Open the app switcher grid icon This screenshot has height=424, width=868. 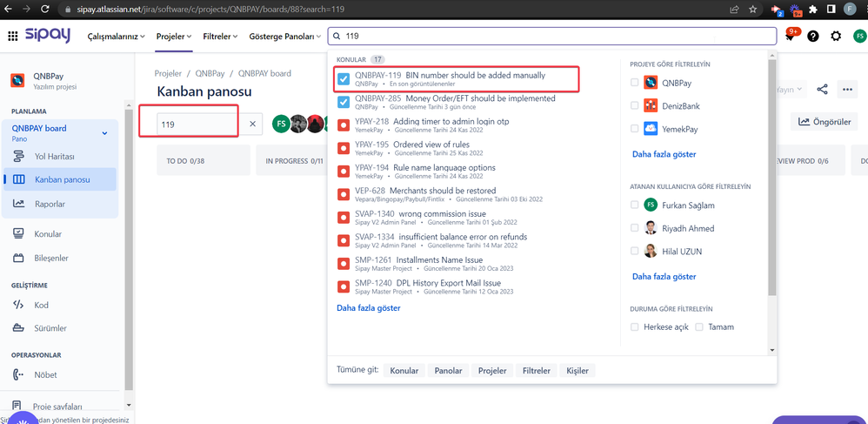(12, 37)
